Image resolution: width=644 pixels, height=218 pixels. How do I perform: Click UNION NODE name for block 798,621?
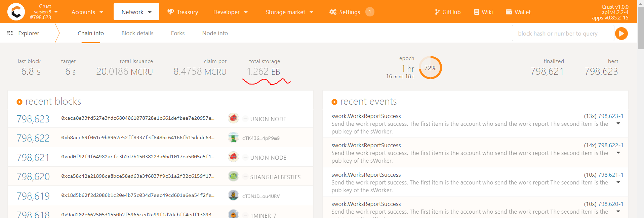pyautogui.click(x=268, y=158)
